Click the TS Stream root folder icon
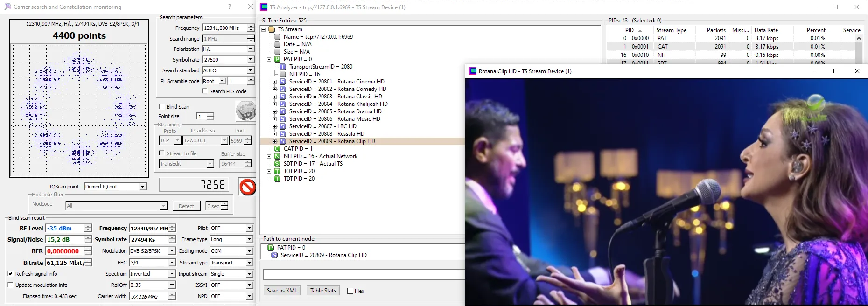 (x=272, y=29)
